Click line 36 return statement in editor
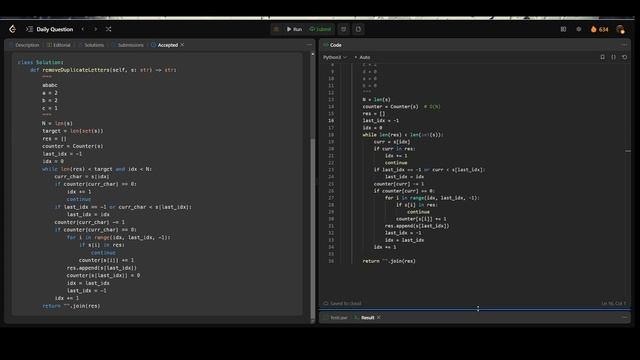Viewport: 640px width, 360px height. pos(389,261)
